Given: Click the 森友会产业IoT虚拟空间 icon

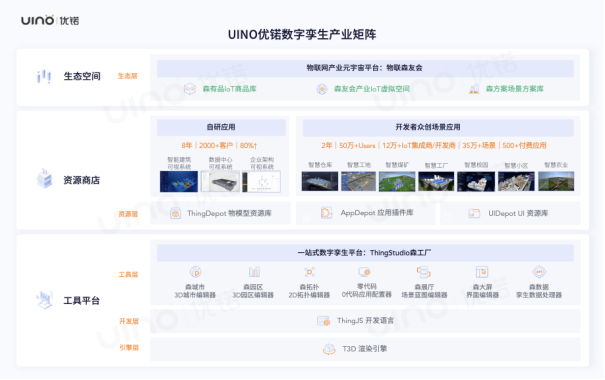Looking at the screenshot, I should tap(322, 89).
